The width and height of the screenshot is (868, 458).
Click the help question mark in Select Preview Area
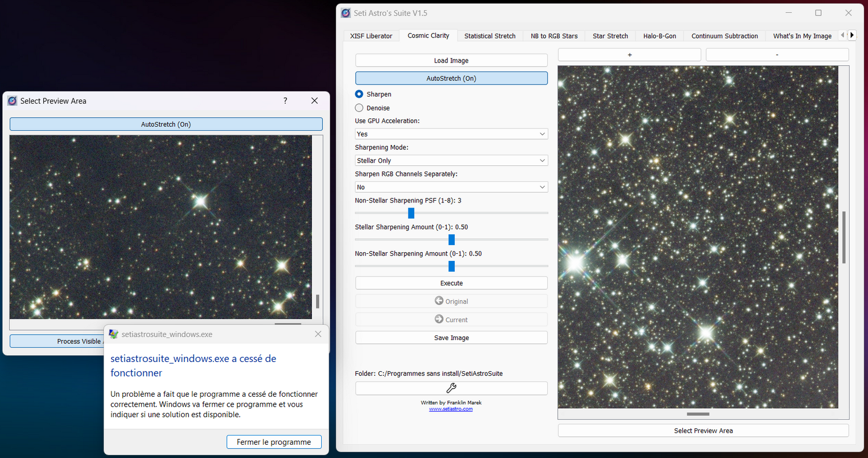[285, 101]
